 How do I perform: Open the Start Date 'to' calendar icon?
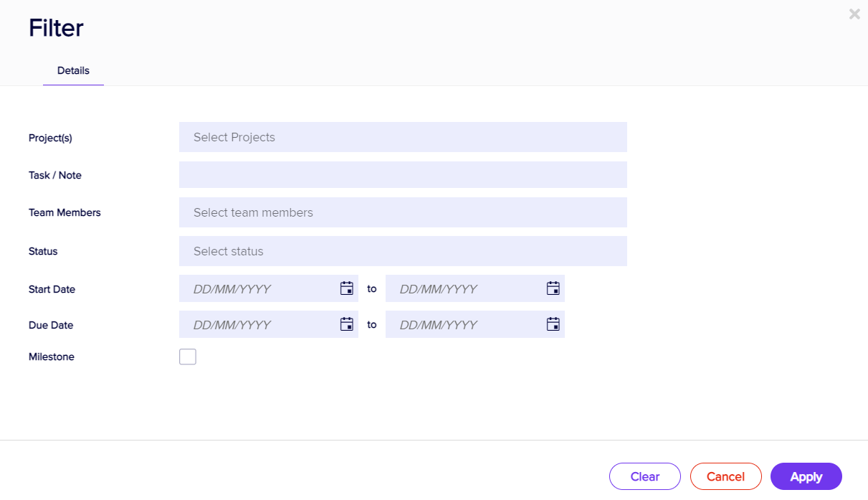click(x=553, y=288)
